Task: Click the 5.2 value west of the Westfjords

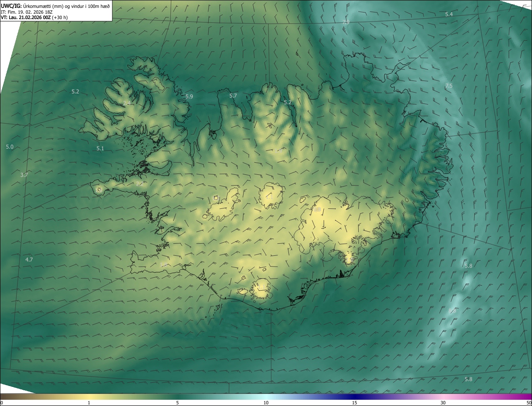Action: 75,91
